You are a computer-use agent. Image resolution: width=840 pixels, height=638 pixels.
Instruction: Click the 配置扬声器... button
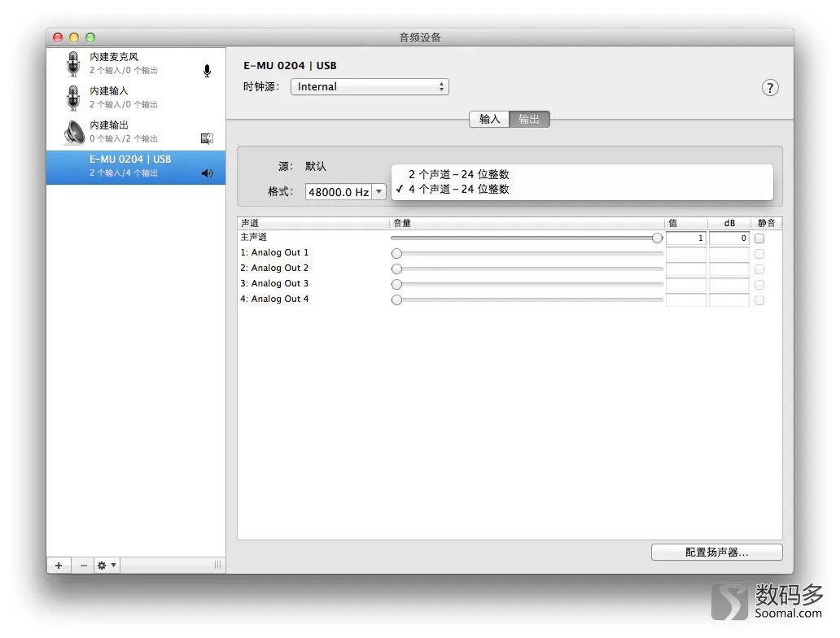(x=717, y=553)
